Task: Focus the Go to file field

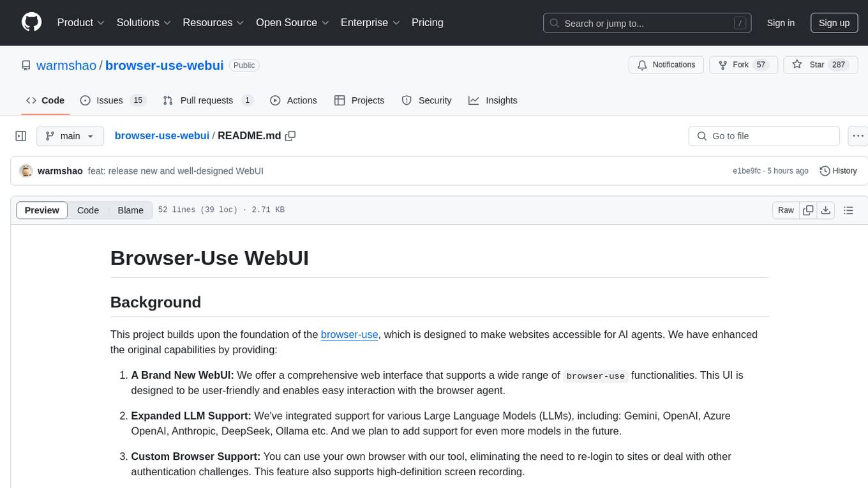Action: (764, 136)
